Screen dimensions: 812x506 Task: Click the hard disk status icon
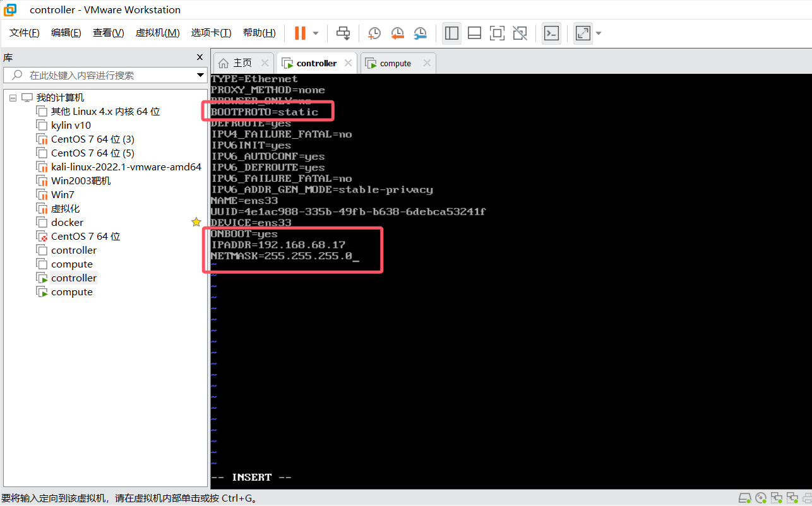[x=744, y=498]
